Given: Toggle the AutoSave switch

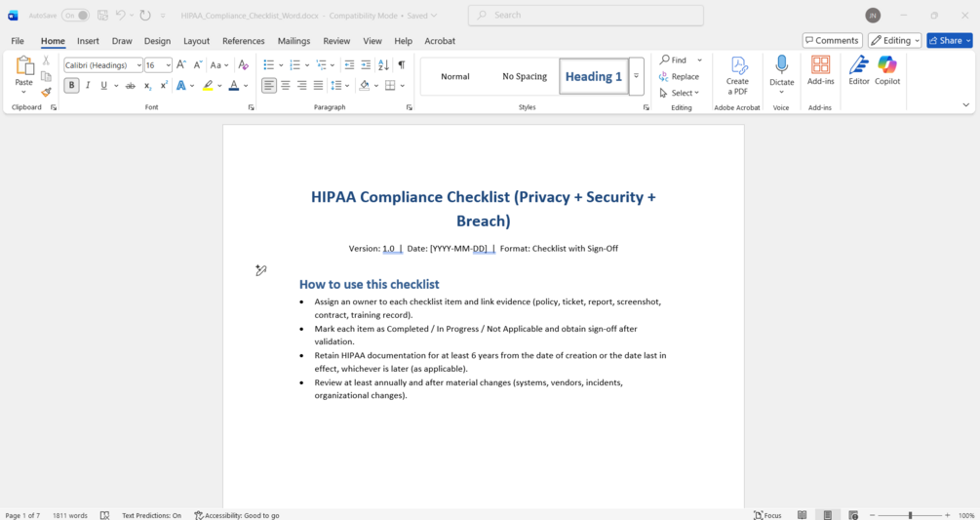Looking at the screenshot, I should pyautogui.click(x=76, y=15).
